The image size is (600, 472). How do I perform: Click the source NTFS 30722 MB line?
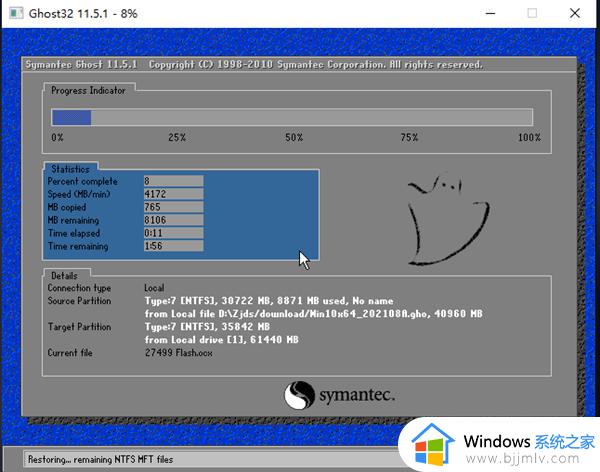(x=269, y=301)
